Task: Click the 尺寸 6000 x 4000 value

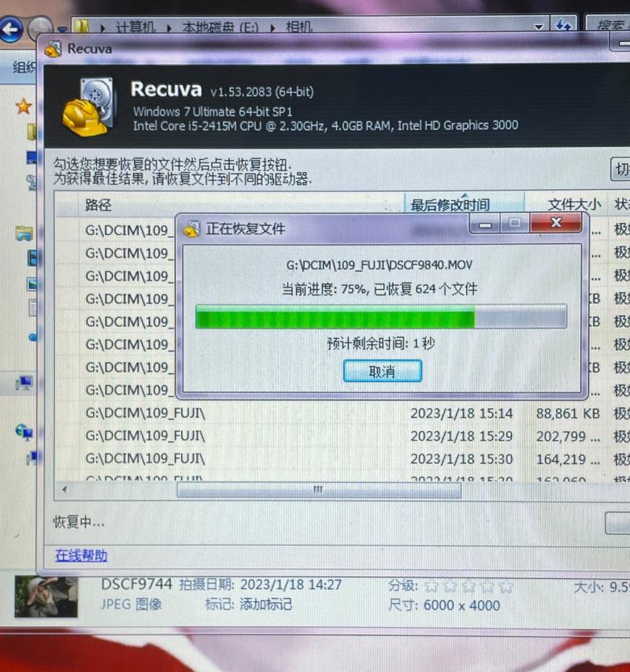Action: pyautogui.click(x=461, y=605)
